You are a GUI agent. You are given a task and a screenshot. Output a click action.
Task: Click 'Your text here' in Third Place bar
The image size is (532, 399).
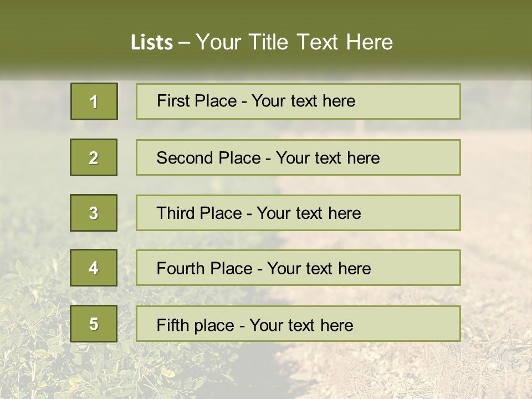(x=309, y=213)
